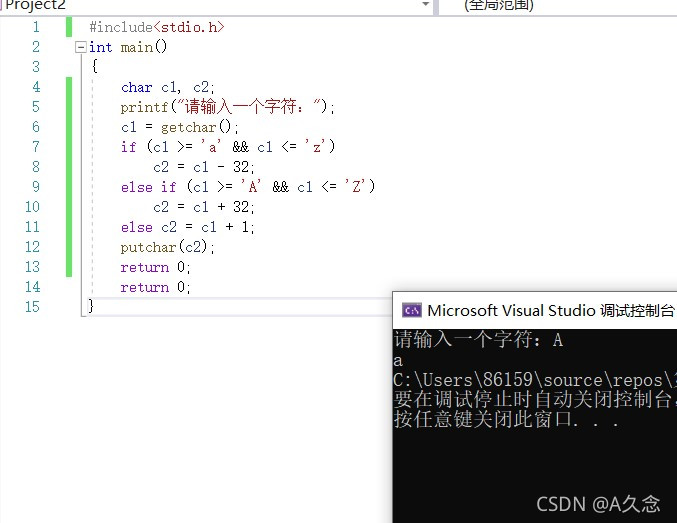Click the 'c2 = c1 + 32;' statement

(x=204, y=207)
